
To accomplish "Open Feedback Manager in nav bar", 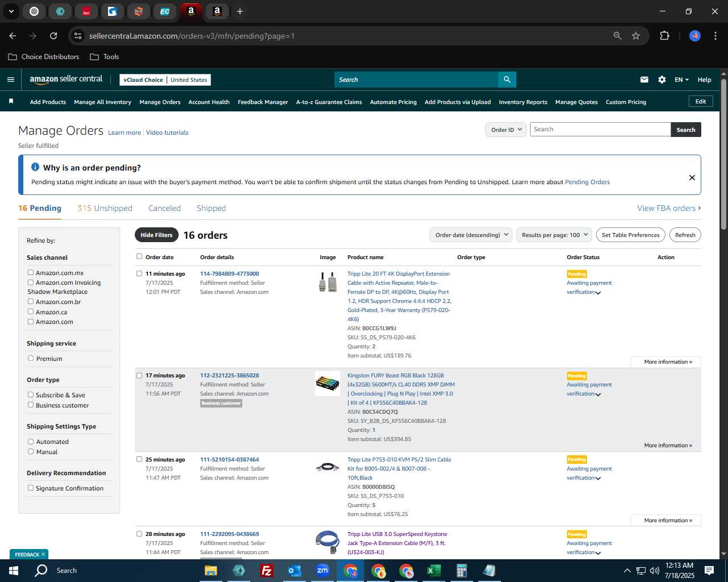I will 263,102.
